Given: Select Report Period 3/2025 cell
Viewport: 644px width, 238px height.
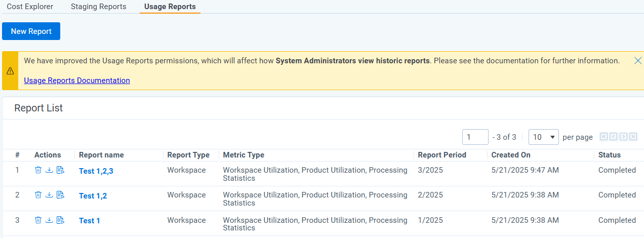Looking at the screenshot, I should [430, 170].
